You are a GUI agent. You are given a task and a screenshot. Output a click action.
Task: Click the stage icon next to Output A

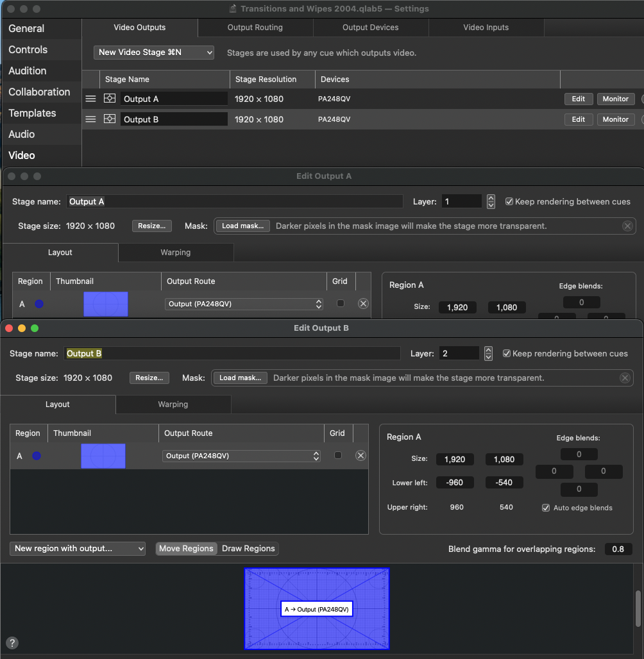pyautogui.click(x=110, y=99)
